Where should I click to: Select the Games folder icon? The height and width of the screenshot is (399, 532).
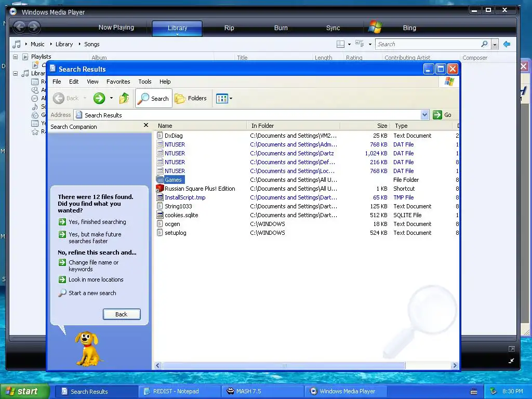(160, 179)
